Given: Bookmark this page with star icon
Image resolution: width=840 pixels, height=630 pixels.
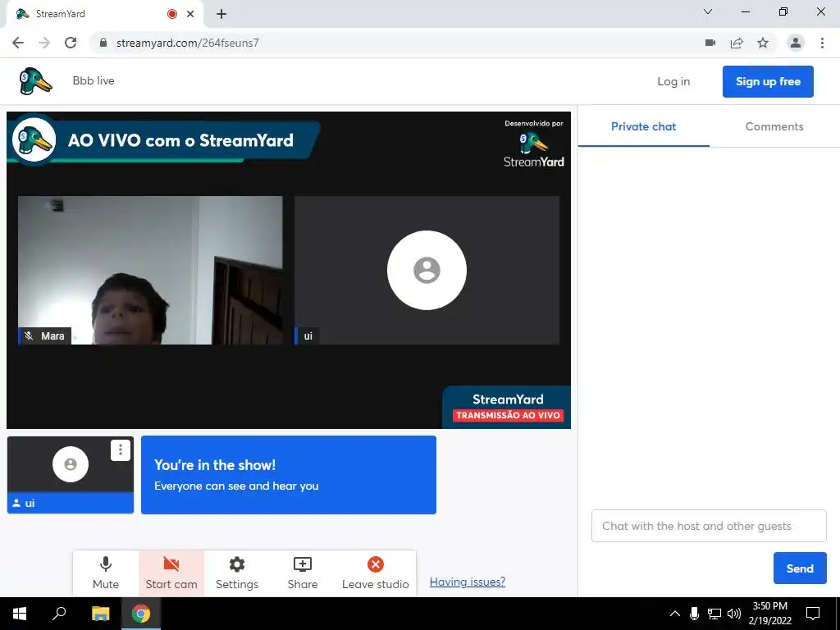Looking at the screenshot, I should click(763, 43).
